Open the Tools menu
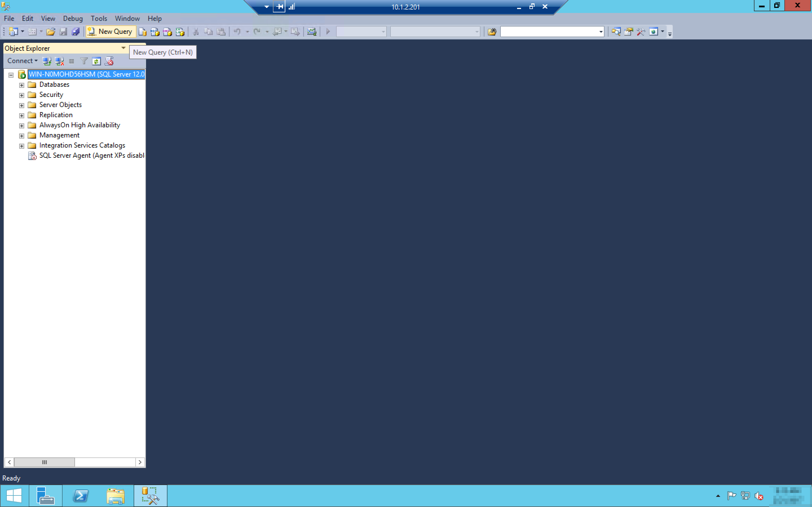The height and width of the screenshot is (507, 812). [99, 18]
